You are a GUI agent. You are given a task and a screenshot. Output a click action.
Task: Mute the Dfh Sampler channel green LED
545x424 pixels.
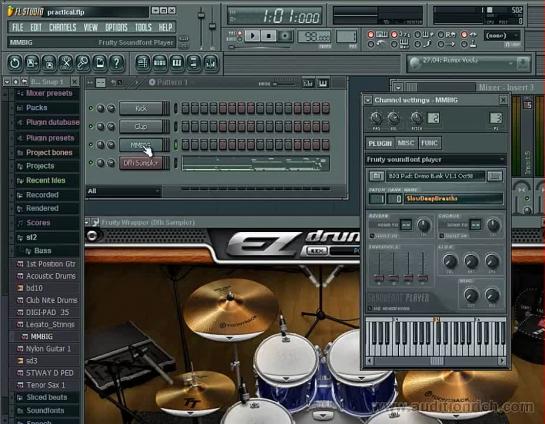91,162
